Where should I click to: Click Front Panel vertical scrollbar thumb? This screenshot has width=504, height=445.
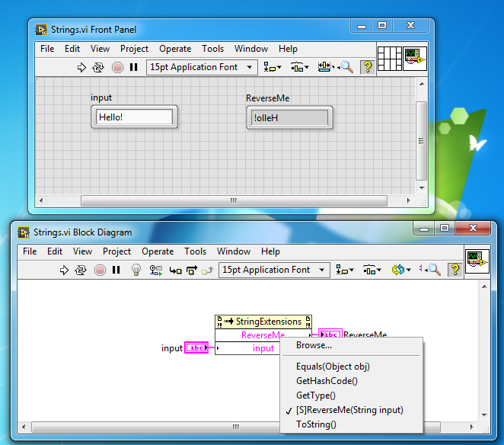[421, 141]
